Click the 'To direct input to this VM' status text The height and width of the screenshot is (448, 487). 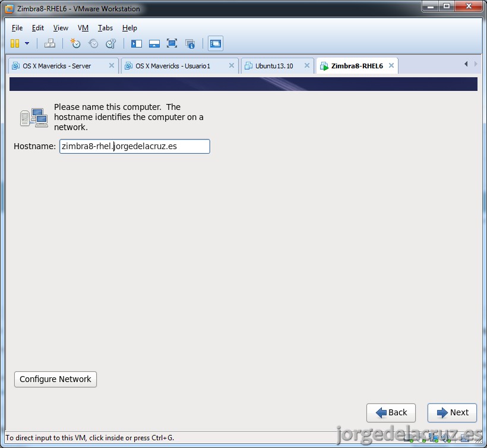click(x=90, y=438)
